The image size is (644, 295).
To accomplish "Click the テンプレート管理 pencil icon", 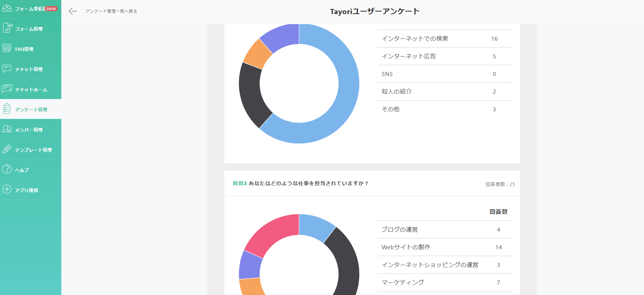I will (x=7, y=149).
